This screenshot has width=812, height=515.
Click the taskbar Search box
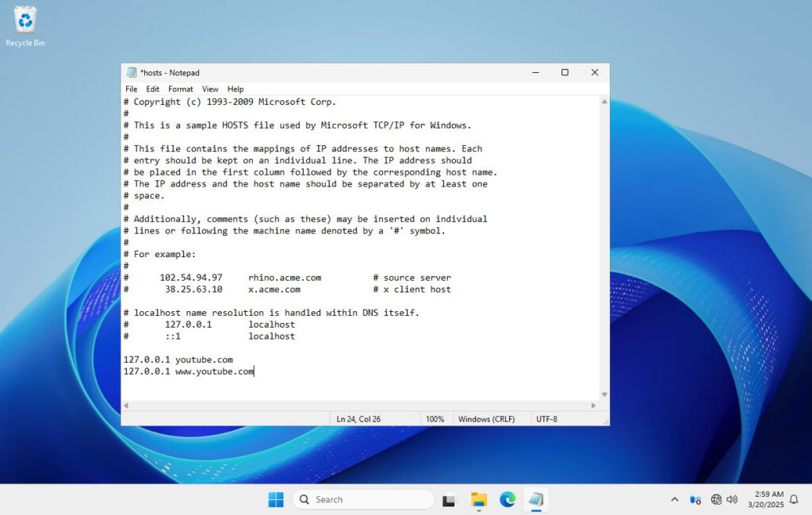(x=363, y=499)
